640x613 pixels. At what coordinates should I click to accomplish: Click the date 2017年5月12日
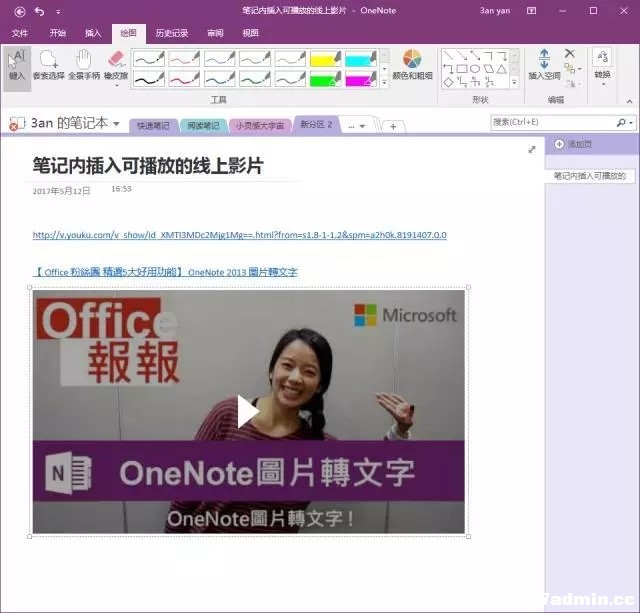click(x=61, y=191)
